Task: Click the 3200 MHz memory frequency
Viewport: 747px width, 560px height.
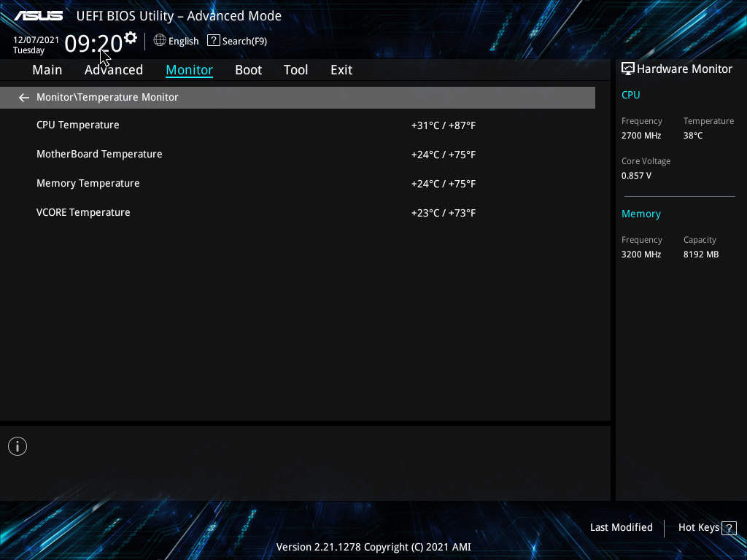Action: tap(641, 254)
